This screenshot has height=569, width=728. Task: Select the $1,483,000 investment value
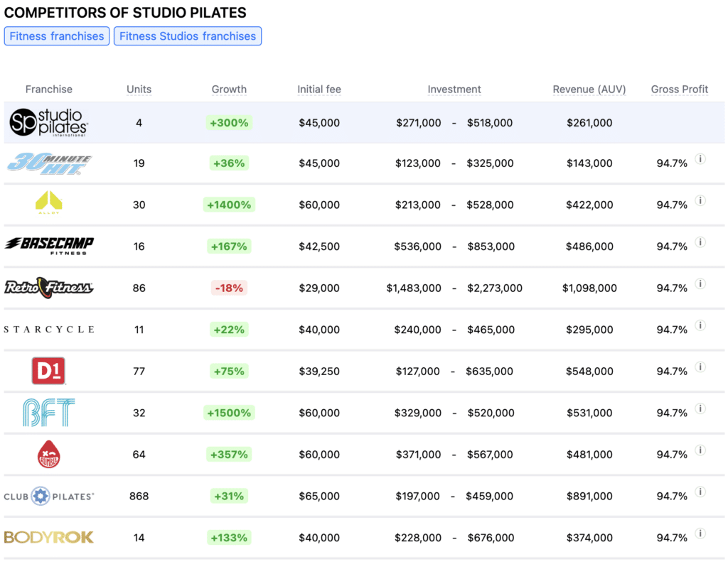tap(414, 288)
